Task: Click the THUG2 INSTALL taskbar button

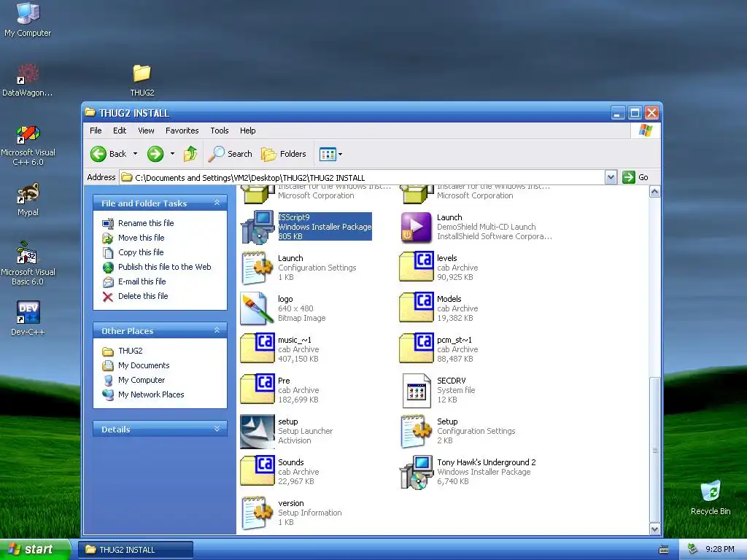Action: (136, 550)
